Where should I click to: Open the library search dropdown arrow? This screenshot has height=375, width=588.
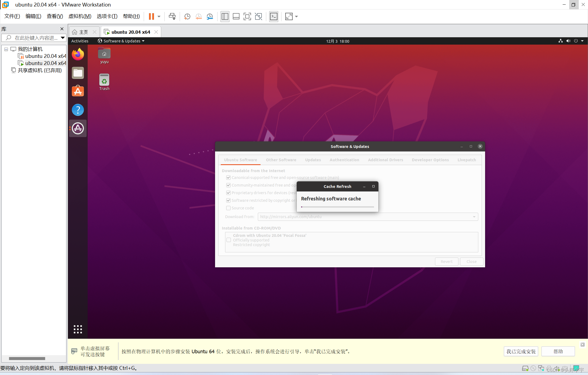click(63, 38)
